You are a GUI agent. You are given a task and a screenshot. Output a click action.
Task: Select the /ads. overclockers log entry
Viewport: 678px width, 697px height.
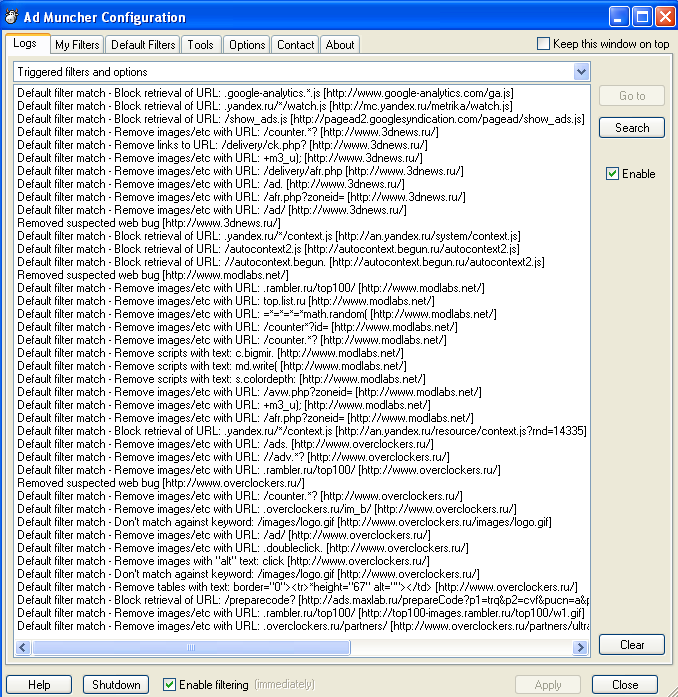225,444
